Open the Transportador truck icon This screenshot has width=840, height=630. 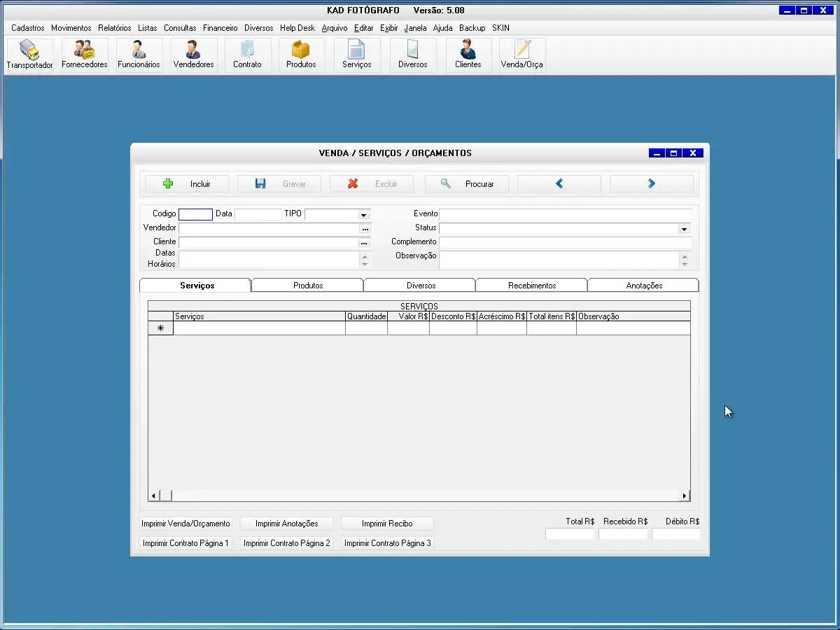[29, 55]
